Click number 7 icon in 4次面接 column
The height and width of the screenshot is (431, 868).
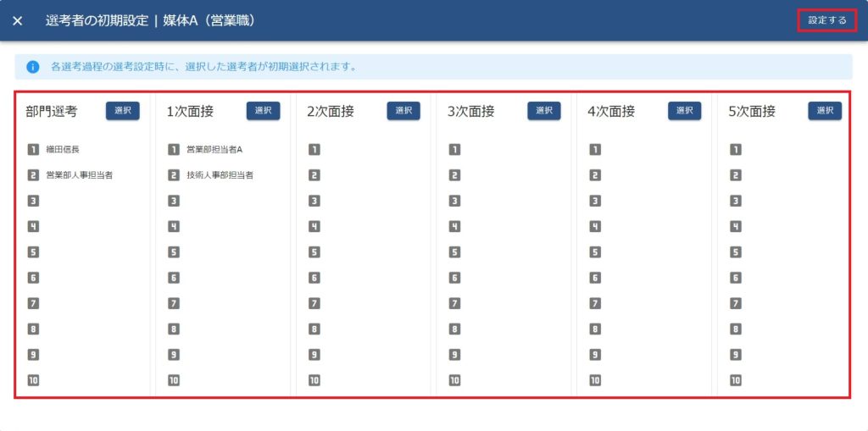(595, 303)
